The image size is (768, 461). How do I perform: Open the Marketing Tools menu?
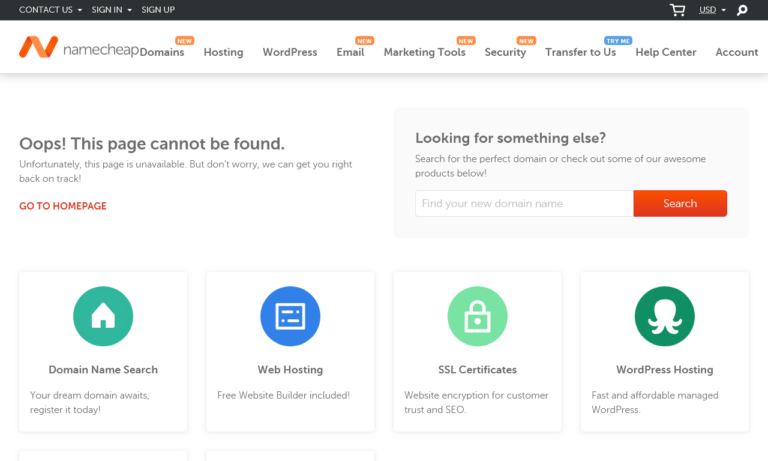click(424, 52)
